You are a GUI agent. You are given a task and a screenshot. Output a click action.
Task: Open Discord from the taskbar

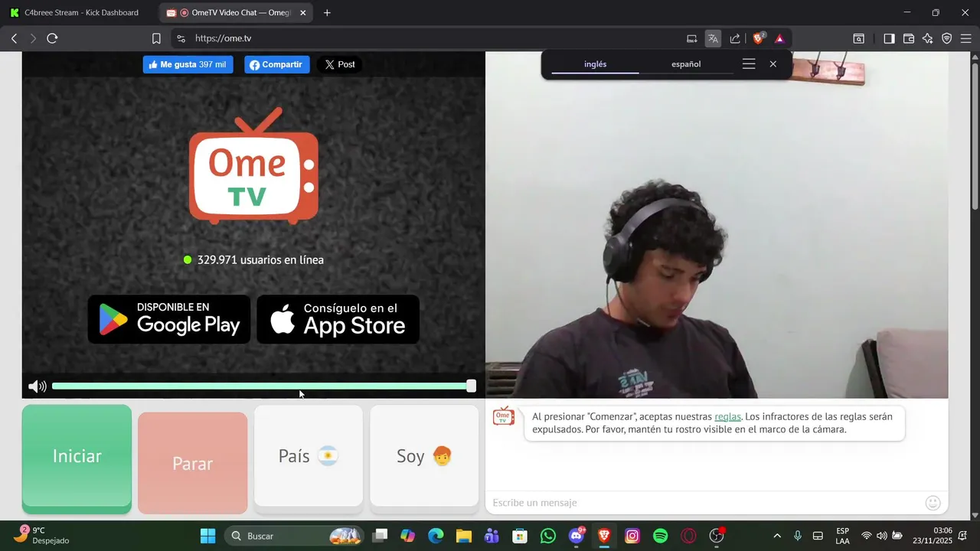(577, 536)
